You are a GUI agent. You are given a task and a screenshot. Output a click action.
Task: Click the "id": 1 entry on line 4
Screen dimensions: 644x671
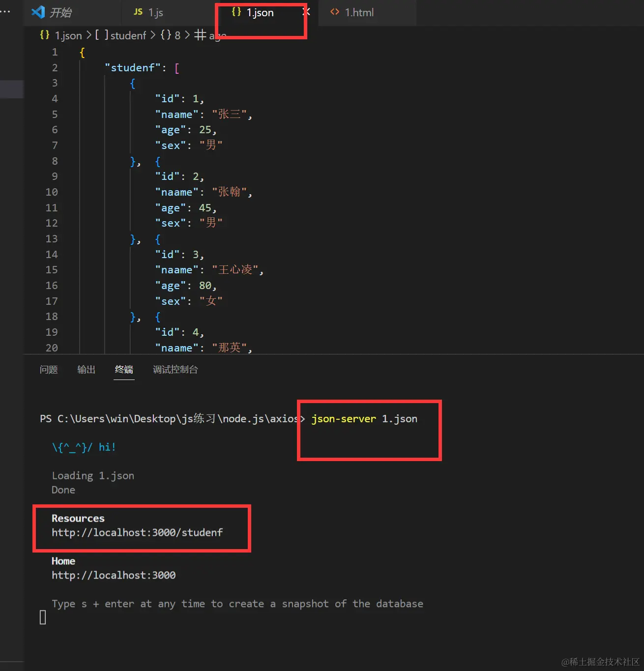click(179, 99)
